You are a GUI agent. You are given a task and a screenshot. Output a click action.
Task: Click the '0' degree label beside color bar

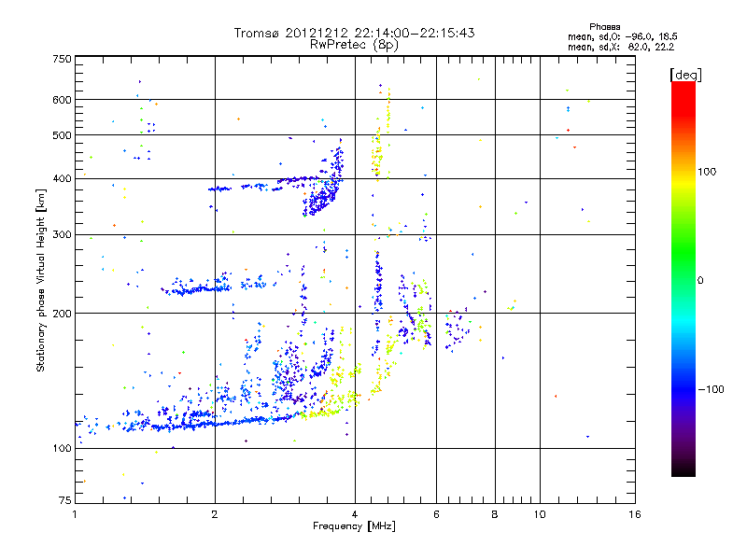700,281
